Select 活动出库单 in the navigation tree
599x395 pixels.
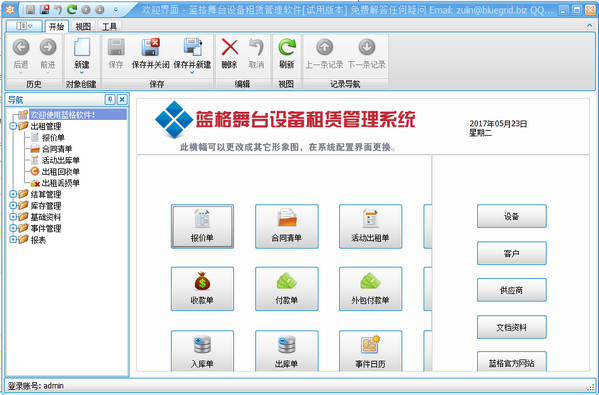coord(60,160)
